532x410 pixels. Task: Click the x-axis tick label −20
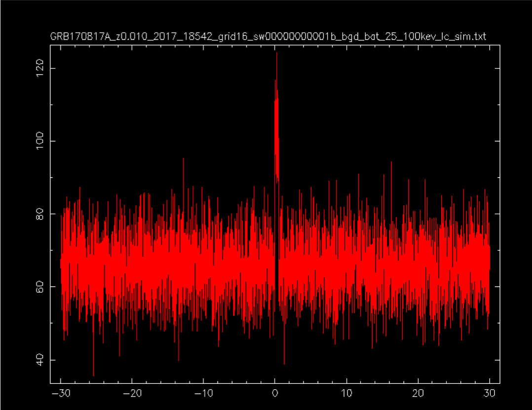(x=132, y=393)
